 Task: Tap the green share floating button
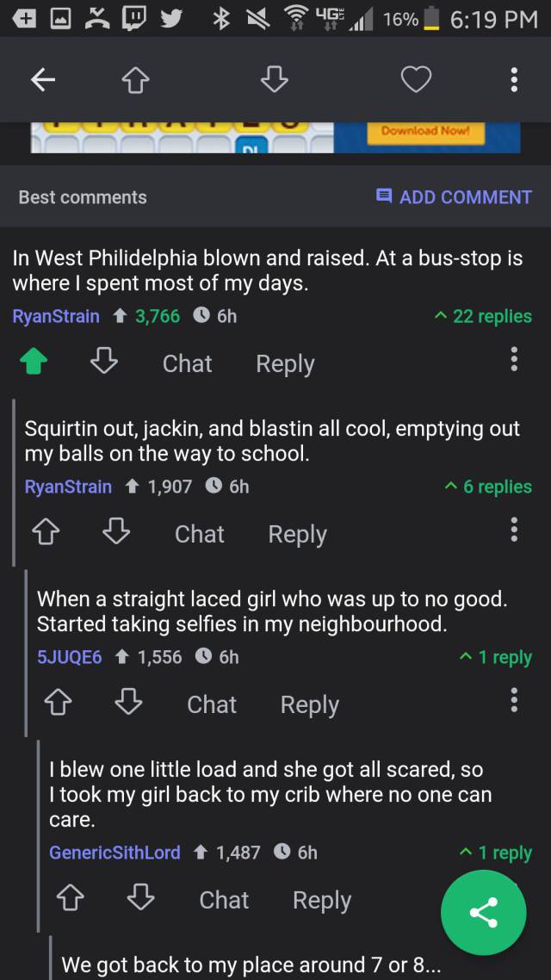pos(483,913)
